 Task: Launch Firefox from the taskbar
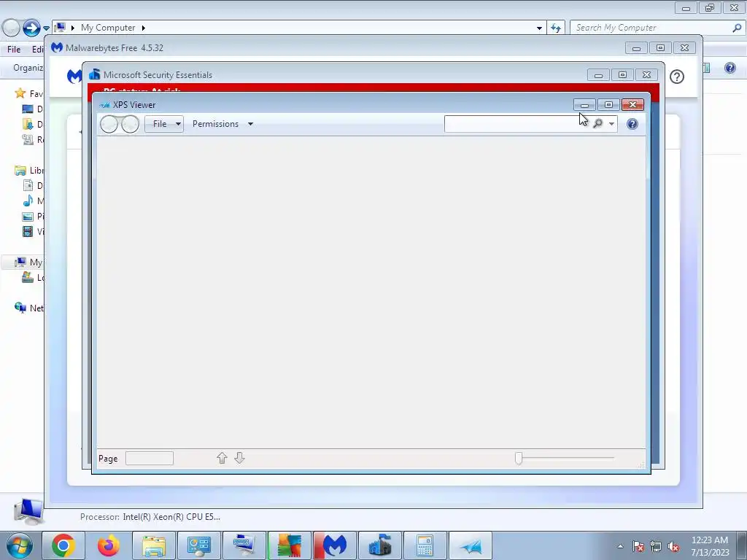tap(109, 545)
